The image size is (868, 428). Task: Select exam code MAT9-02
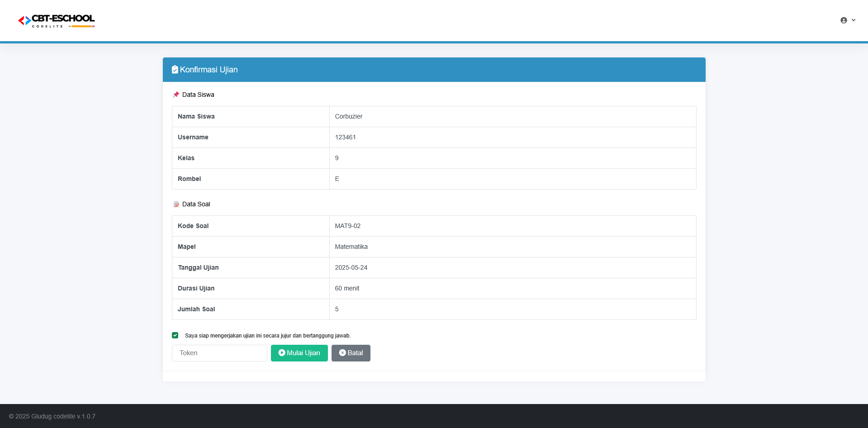coord(348,226)
